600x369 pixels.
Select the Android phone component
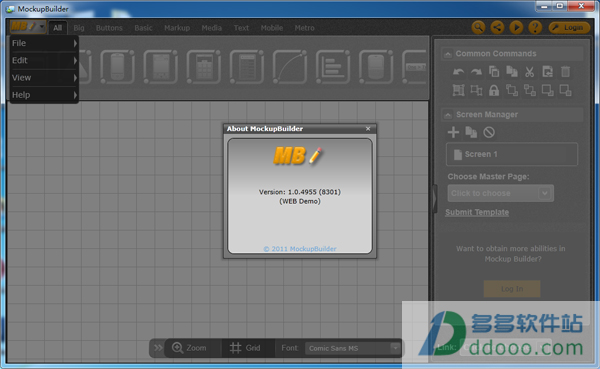[x=117, y=67]
